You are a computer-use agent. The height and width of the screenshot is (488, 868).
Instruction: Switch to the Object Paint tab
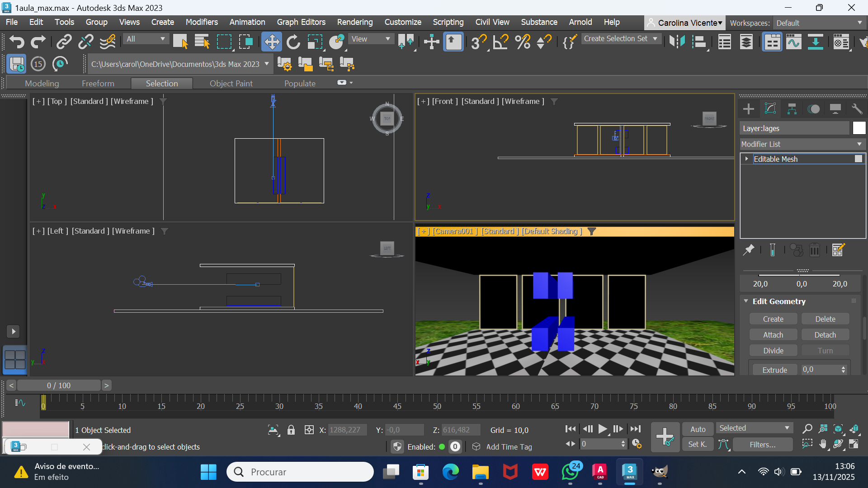click(231, 83)
